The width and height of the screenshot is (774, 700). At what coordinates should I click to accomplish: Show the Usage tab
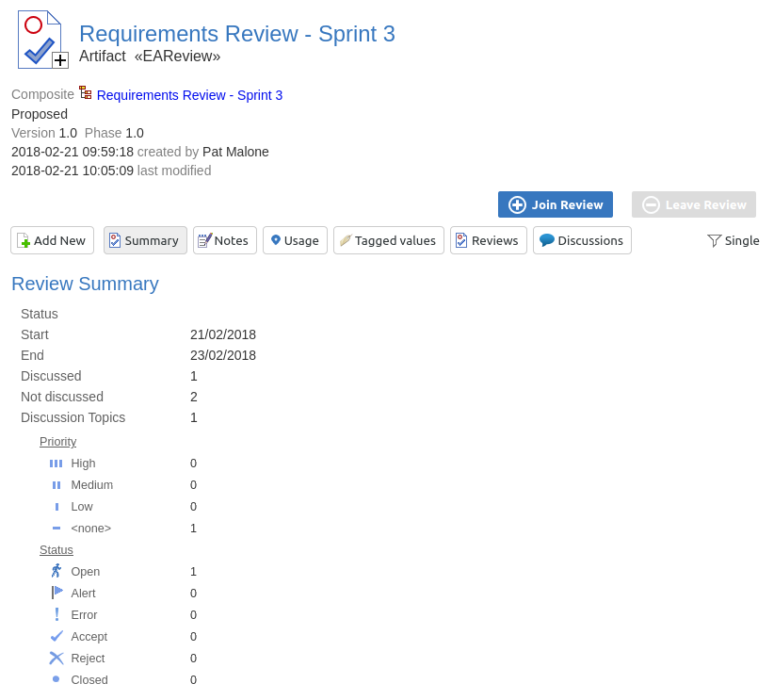pos(295,240)
